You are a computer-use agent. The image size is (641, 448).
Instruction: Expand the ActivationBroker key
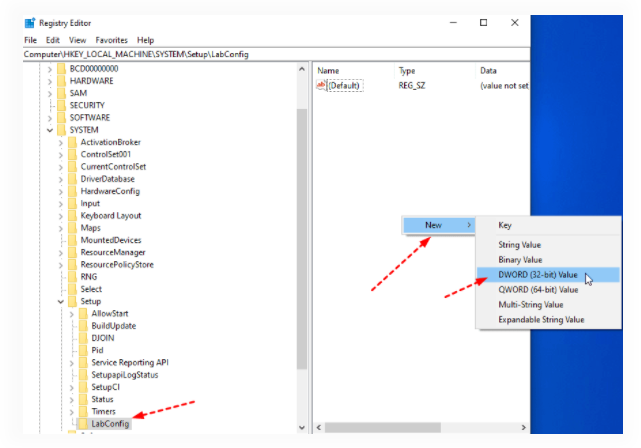point(61,143)
